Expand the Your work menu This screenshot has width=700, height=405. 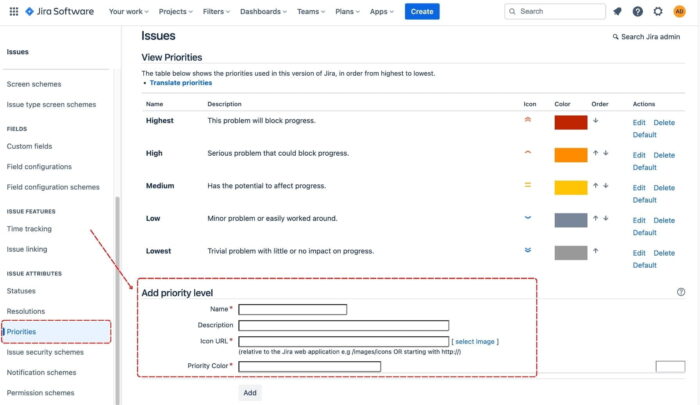click(x=129, y=12)
